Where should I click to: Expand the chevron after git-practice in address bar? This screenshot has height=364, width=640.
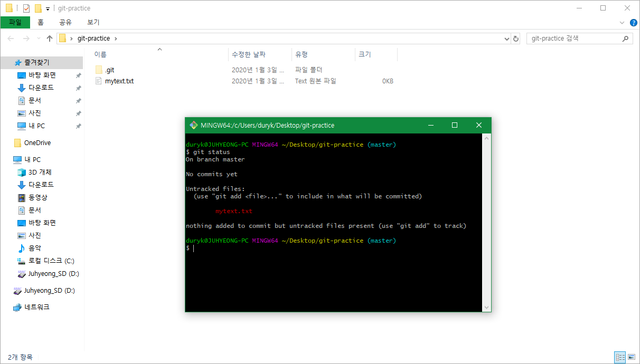tap(116, 39)
